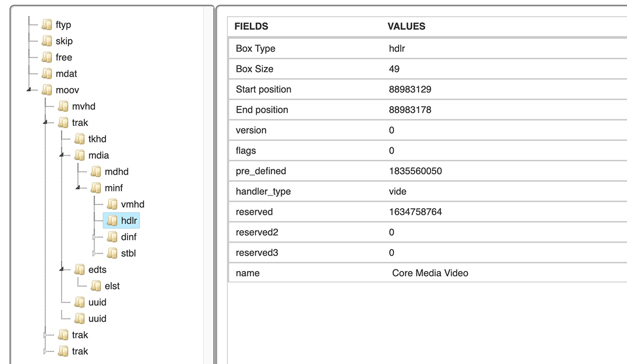Select the hdlr box in the tree
The image size is (627, 364).
pos(129,220)
